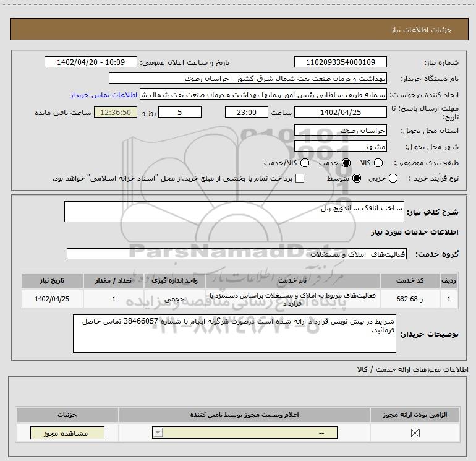This screenshot has height=461, width=476.
Task: Click the 'نام خدمت' column header
Action: point(292,280)
